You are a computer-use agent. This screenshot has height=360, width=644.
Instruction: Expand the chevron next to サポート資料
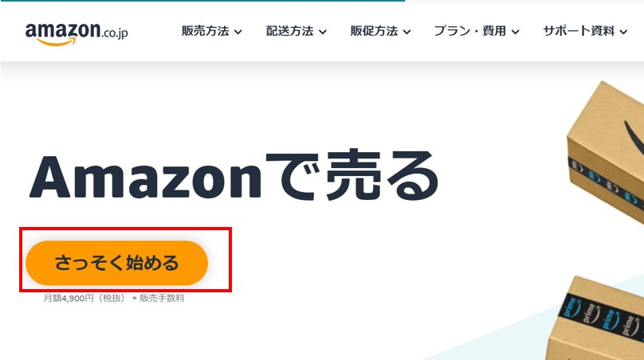(623, 32)
